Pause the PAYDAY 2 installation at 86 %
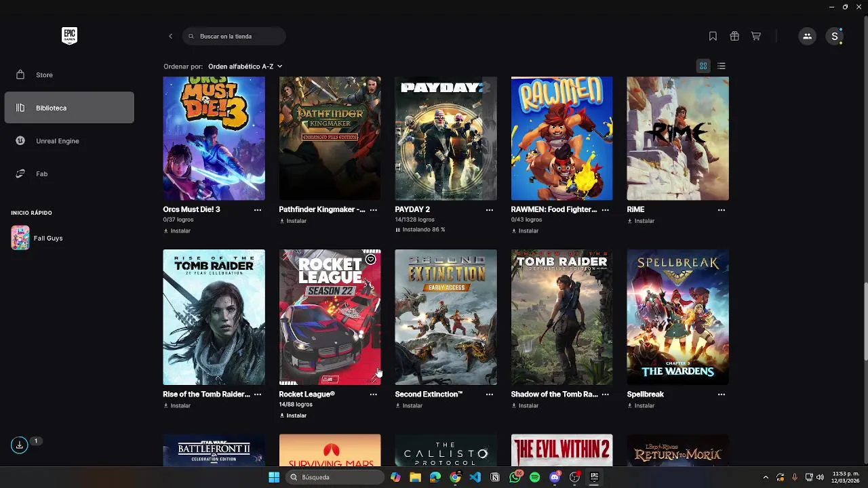The width and height of the screenshot is (868, 488). (420, 230)
